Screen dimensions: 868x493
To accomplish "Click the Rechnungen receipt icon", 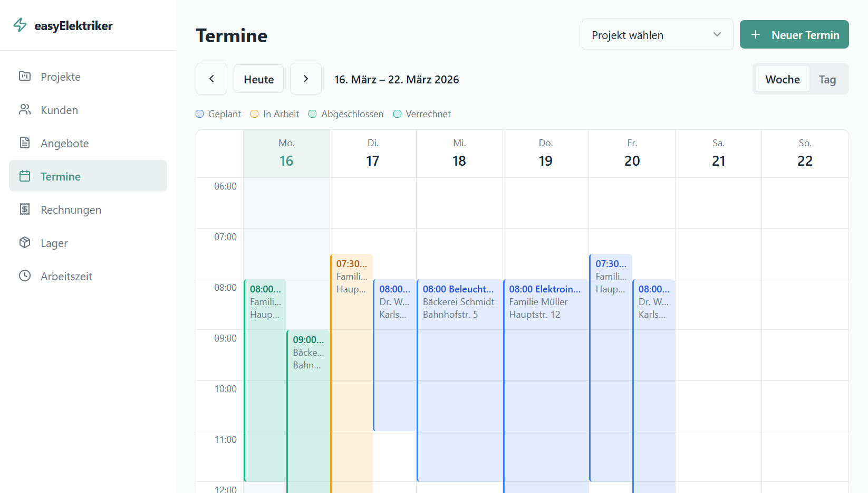I will 25,209.
